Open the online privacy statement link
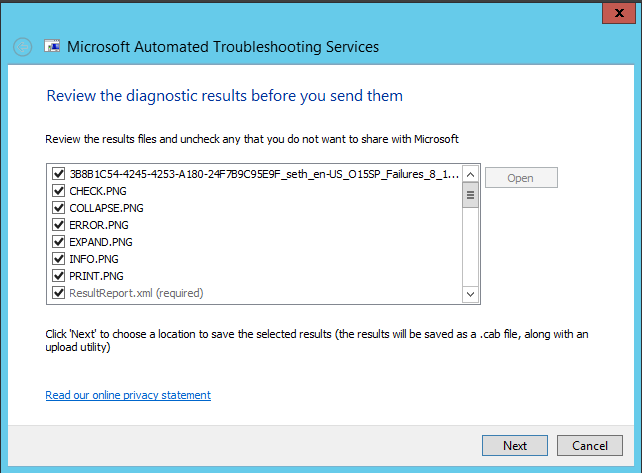Viewport: 642px width, 473px height. (x=128, y=395)
